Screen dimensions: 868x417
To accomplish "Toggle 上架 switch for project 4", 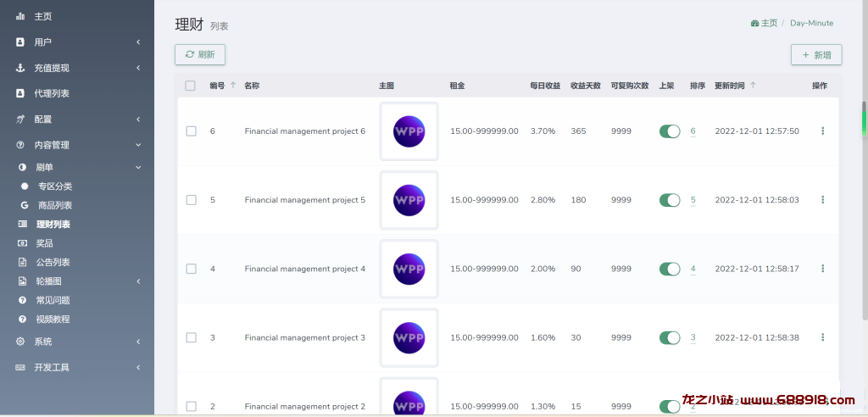I will (670, 269).
